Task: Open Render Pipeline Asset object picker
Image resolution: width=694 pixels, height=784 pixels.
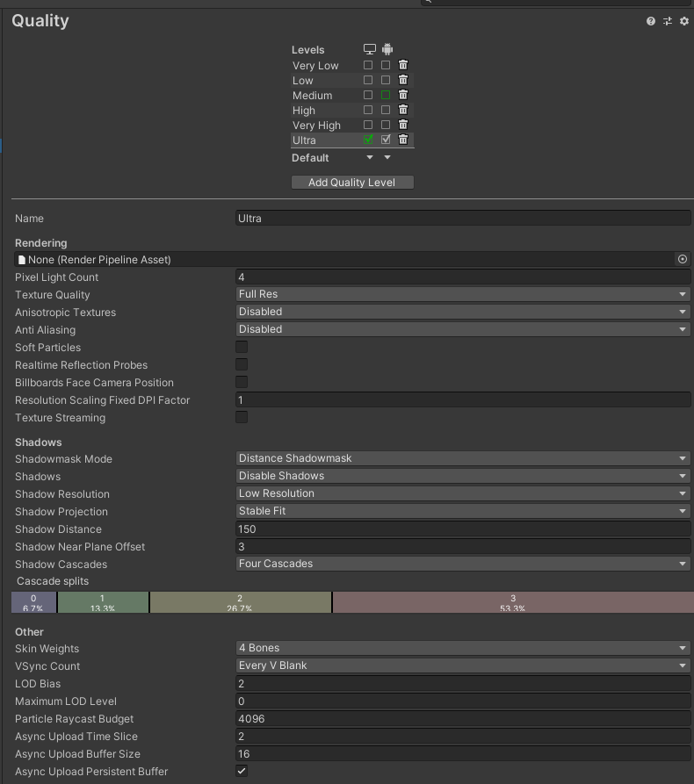Action: (683, 259)
